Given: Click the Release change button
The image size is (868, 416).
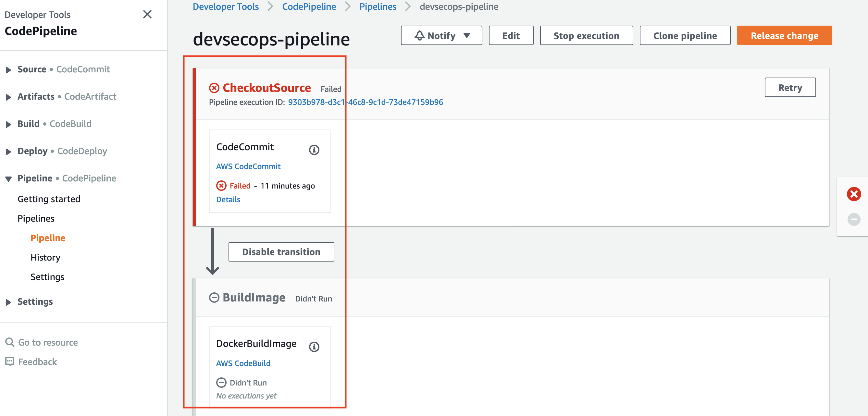Looking at the screenshot, I should 785,35.
